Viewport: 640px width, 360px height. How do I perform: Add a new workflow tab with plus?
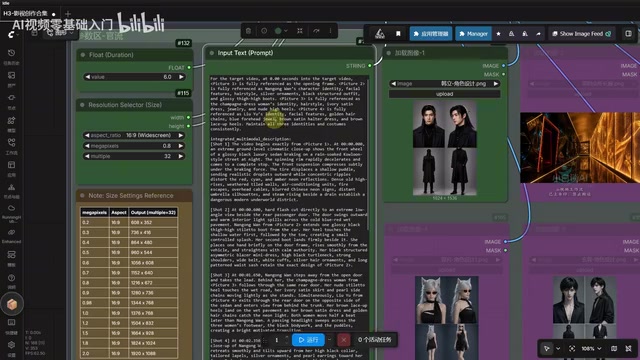click(x=68, y=14)
